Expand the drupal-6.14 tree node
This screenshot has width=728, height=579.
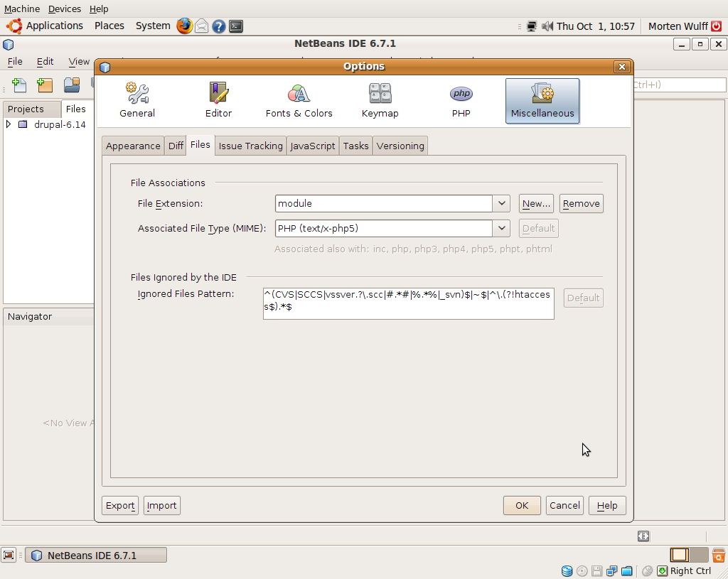coord(9,124)
